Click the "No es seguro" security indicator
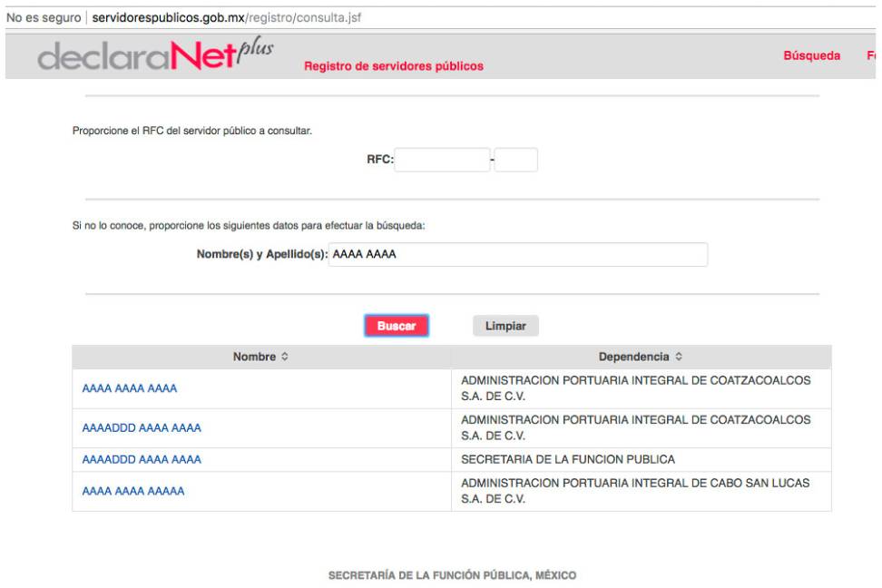Viewport: 882px width, 588px height. (x=44, y=17)
